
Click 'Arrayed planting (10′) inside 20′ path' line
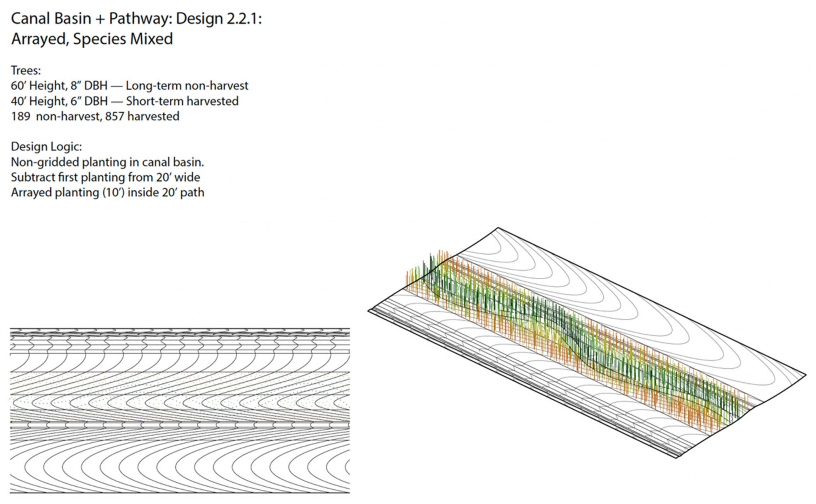107,193
